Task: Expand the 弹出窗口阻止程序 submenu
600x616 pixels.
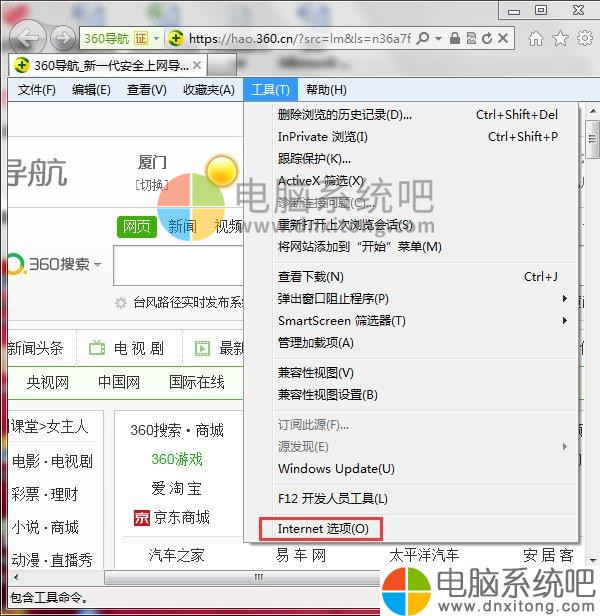Action: (x=565, y=299)
